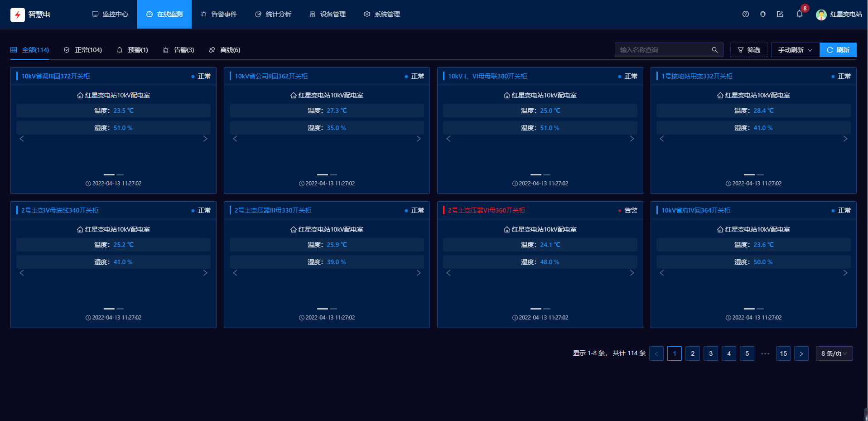Click the debug bug icon in header
This screenshot has height=421, width=868.
763,14
